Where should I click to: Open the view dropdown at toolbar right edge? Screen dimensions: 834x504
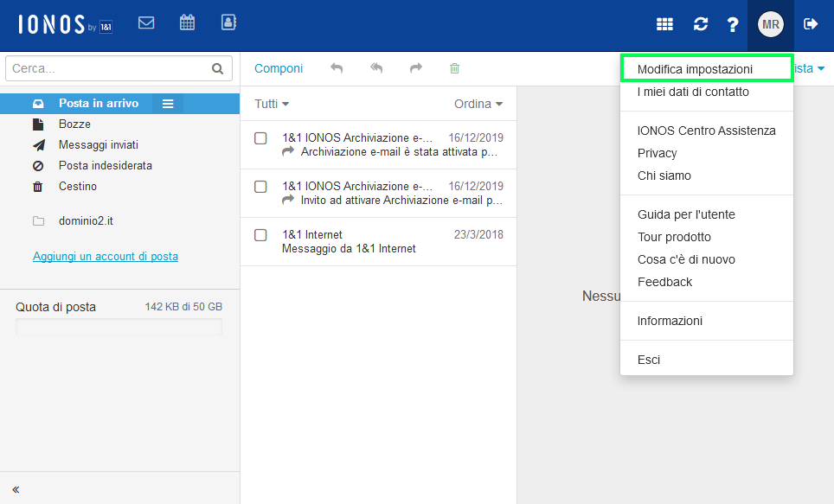point(810,68)
